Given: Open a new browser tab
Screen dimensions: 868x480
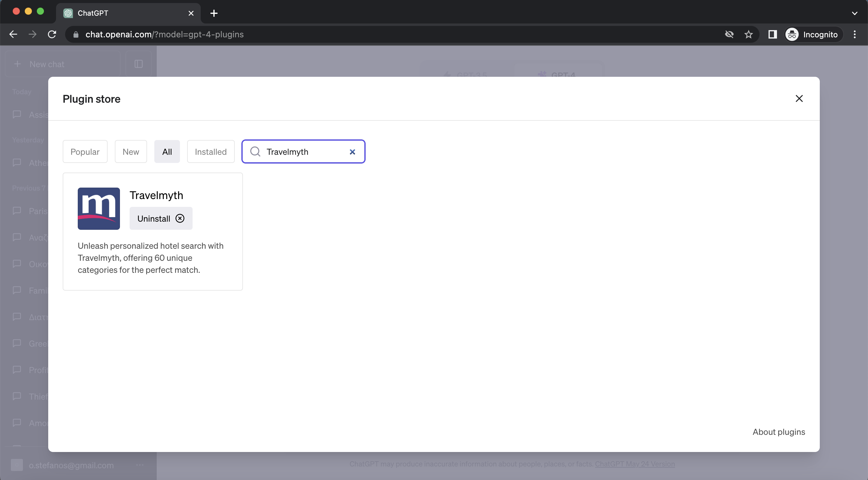Looking at the screenshot, I should [x=214, y=13].
